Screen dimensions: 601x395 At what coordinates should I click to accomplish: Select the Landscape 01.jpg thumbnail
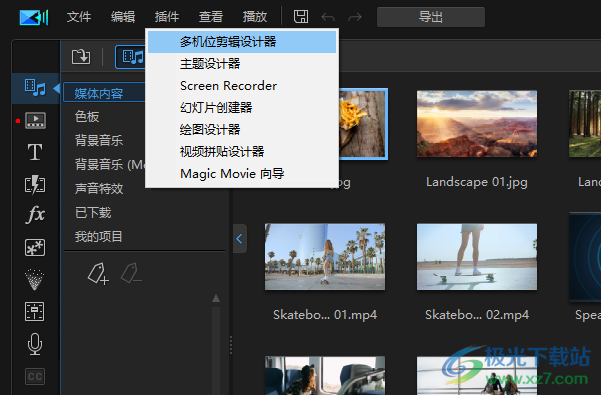[x=477, y=124]
